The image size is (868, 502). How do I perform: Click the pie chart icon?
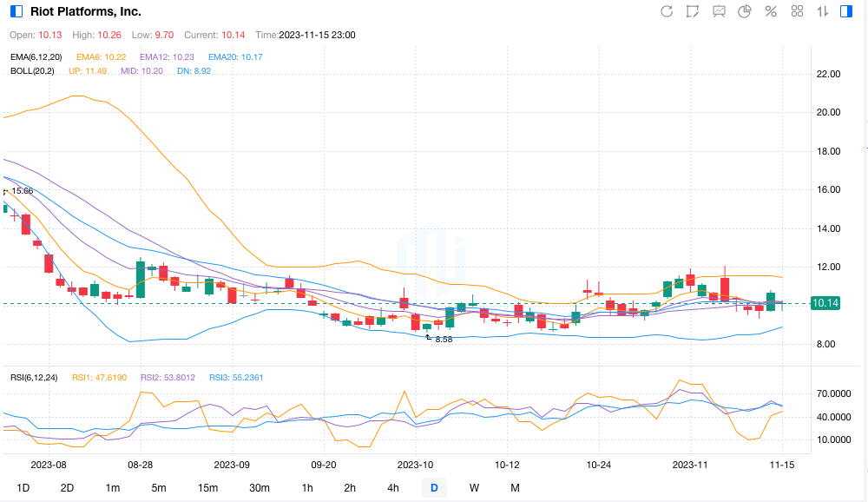coord(745,11)
